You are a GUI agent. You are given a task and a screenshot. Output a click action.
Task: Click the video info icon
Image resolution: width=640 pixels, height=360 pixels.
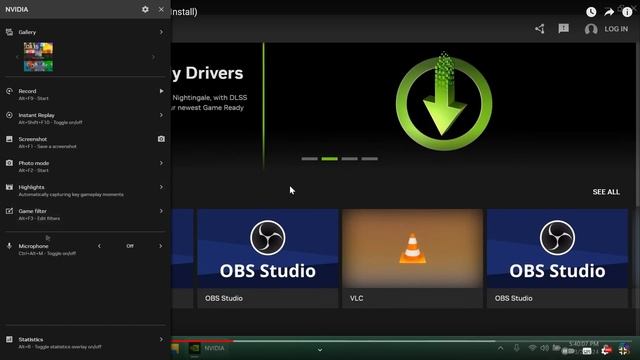(627, 12)
